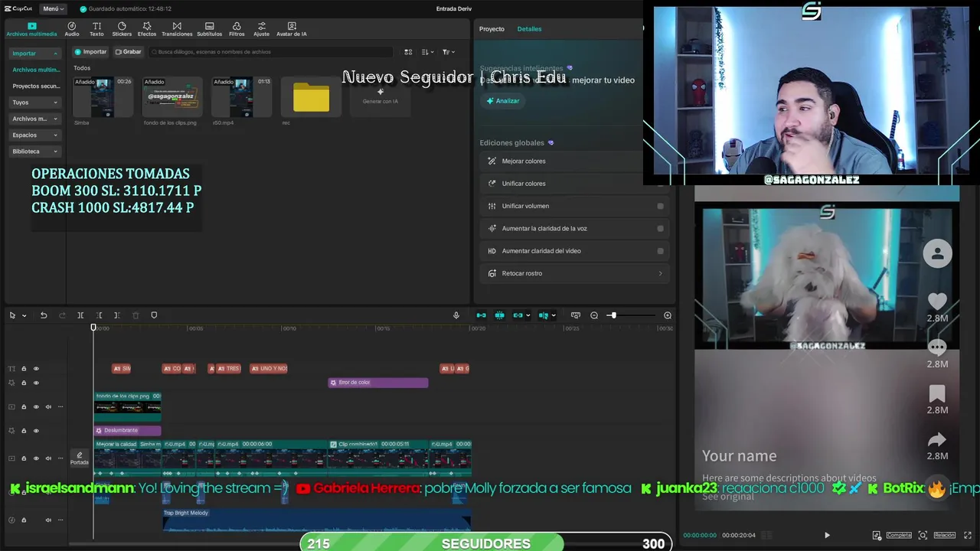Collapse the Importar section
Viewport: 980px width, 551px height.
pyautogui.click(x=35, y=54)
